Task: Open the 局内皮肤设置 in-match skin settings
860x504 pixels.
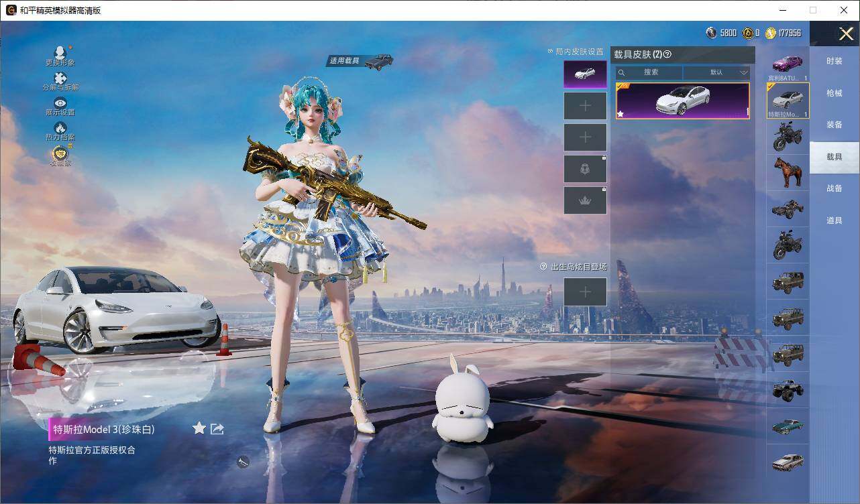Action: pyautogui.click(x=576, y=52)
